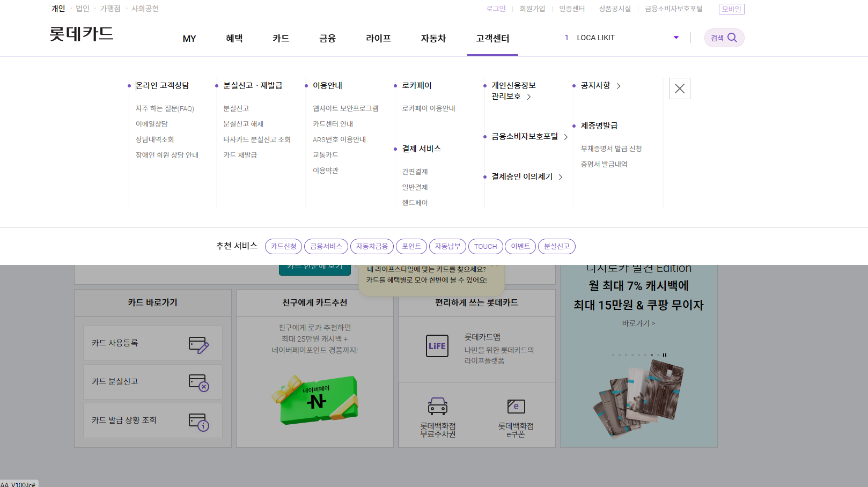Select the e icon for 롯데백화점 e쿠폰
The width and height of the screenshot is (868, 487).
(517, 407)
